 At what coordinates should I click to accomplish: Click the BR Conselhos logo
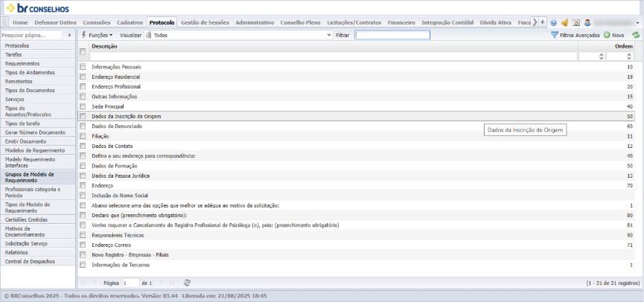[x=37, y=8]
